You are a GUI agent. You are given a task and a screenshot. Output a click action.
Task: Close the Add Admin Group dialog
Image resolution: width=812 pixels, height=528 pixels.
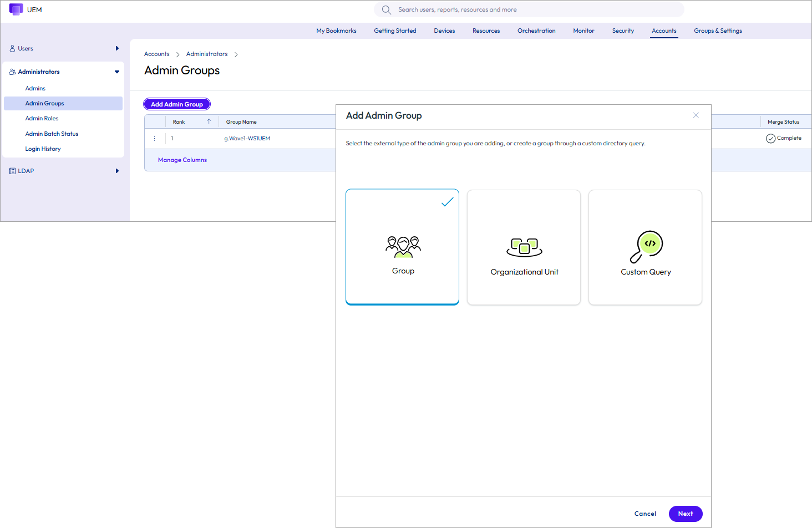click(696, 115)
